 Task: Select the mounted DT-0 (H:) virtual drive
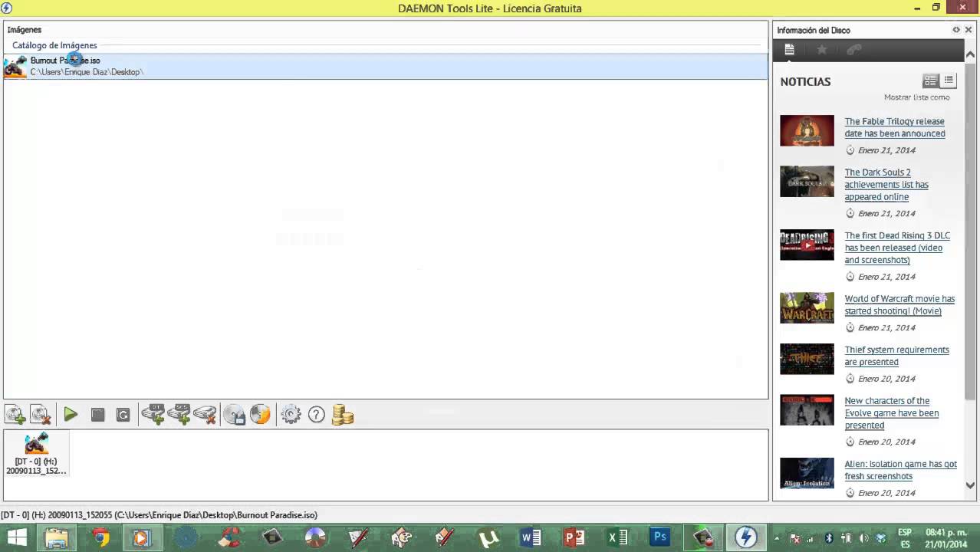pos(36,453)
